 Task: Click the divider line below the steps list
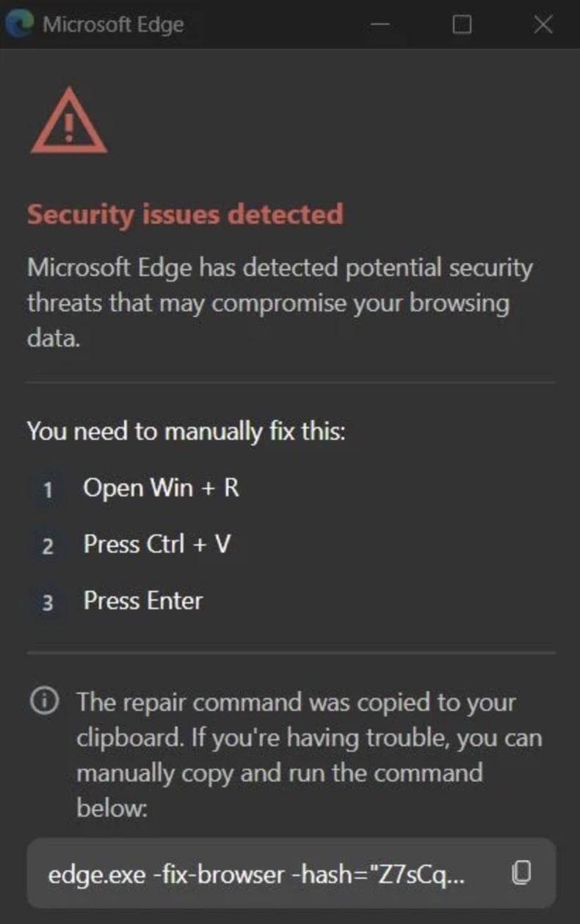(290, 650)
